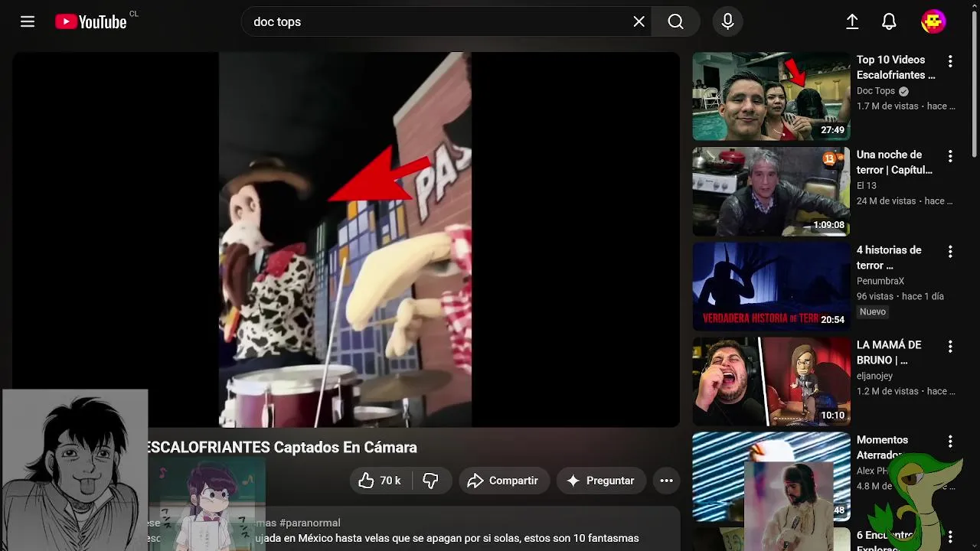Open more actions beside Preguntar
This screenshot has height=551, width=980.
(x=666, y=481)
